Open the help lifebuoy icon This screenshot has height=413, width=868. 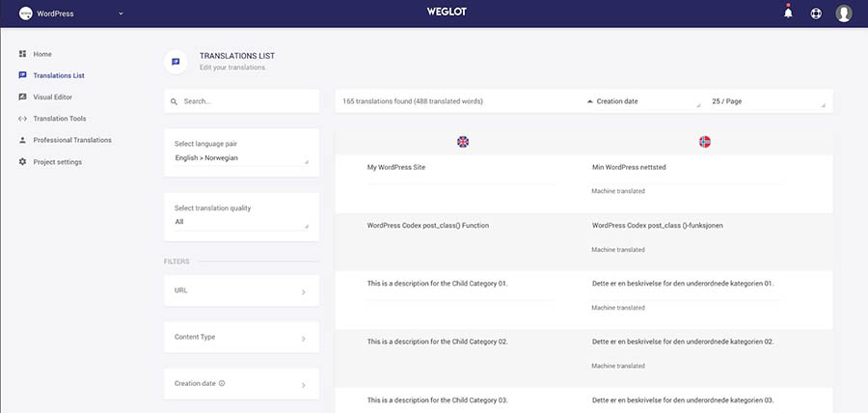[x=816, y=14]
